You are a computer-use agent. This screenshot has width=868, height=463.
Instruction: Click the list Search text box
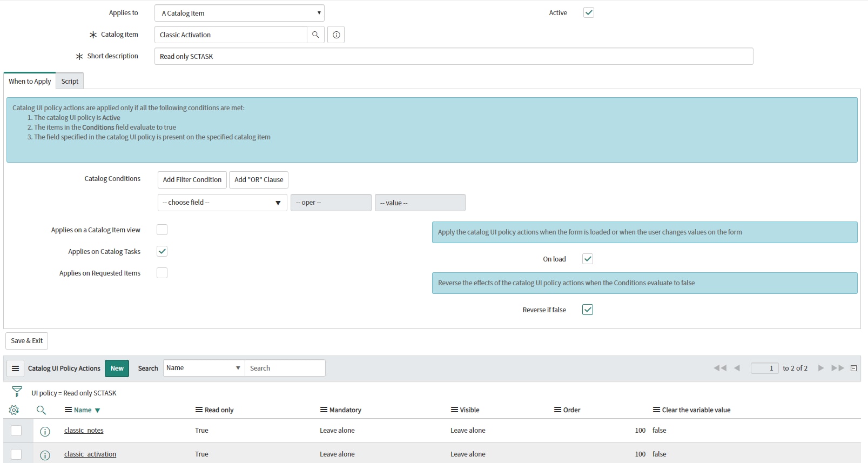pyautogui.click(x=285, y=368)
